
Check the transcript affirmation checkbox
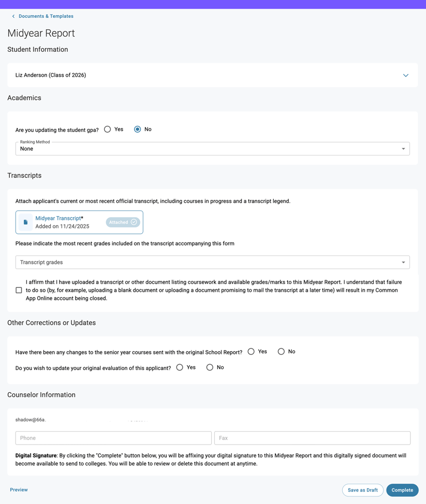pos(19,290)
